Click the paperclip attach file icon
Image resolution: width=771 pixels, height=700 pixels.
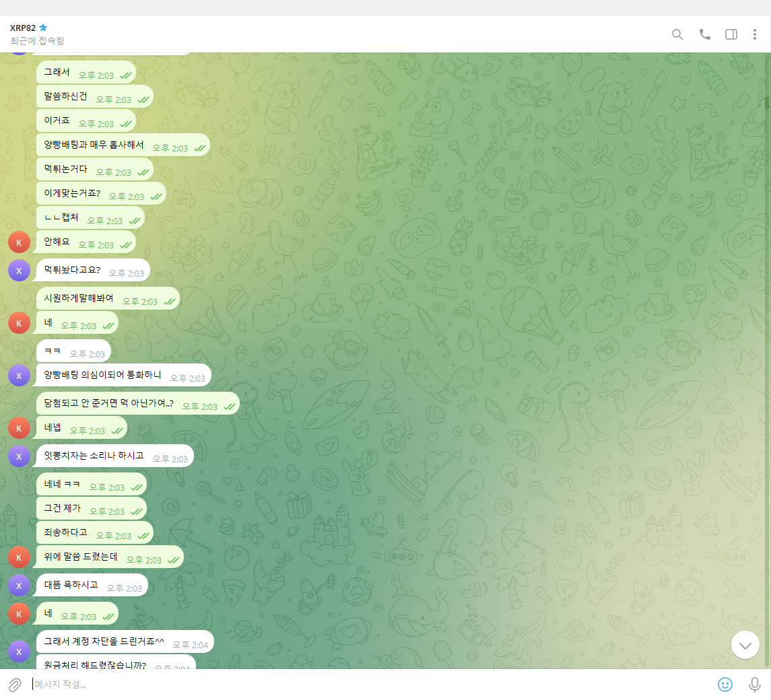coord(14,685)
